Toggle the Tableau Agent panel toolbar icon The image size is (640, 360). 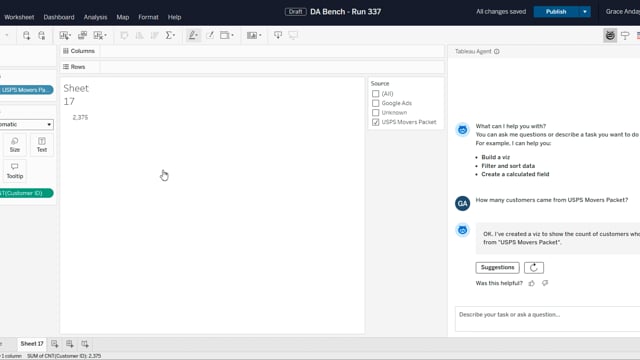click(x=610, y=36)
